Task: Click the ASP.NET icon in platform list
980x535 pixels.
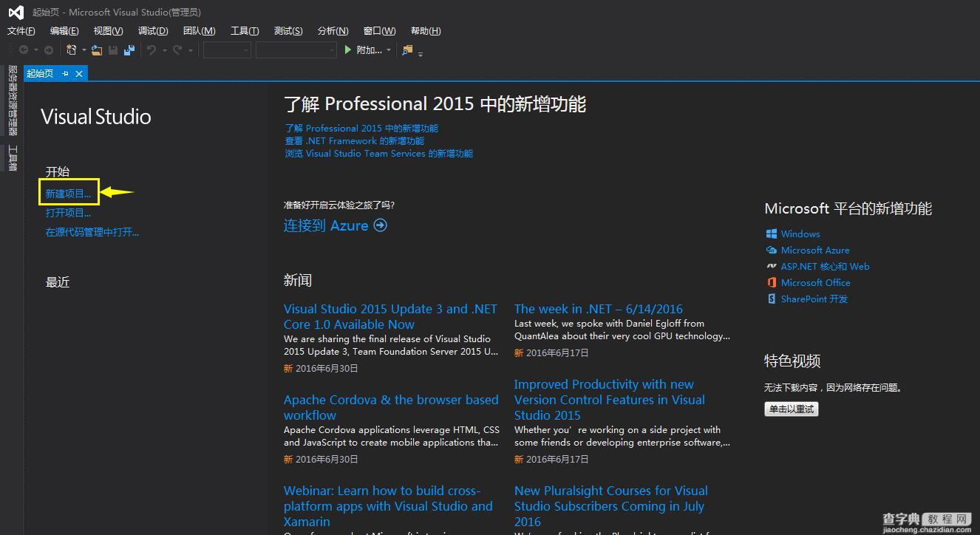Action: [x=772, y=266]
